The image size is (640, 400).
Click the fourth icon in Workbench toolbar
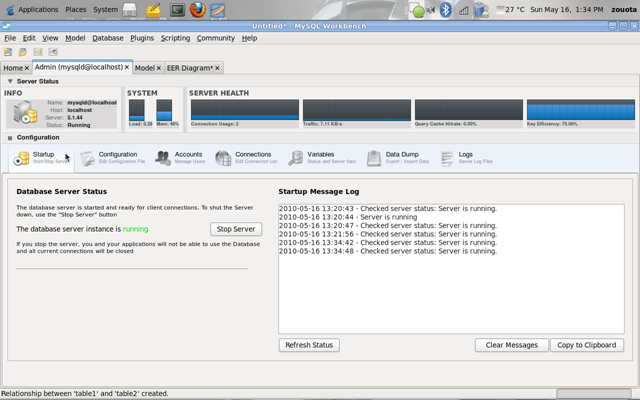coord(53,52)
